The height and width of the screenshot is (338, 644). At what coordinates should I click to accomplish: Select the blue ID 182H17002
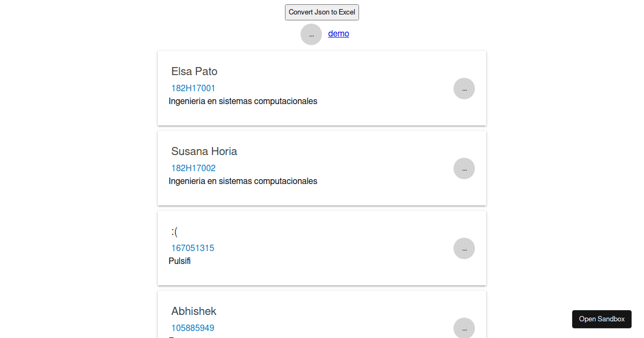click(193, 168)
